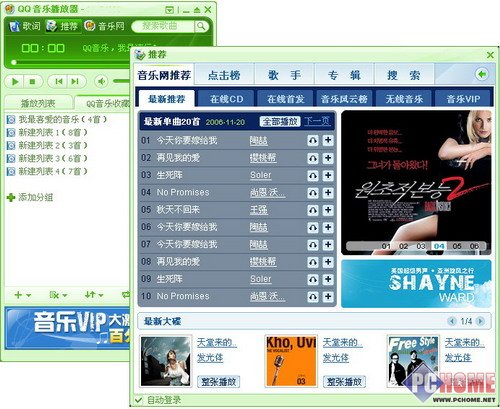Add song 09 with plus icon
The width and height of the screenshot is (500, 409).
coord(328,279)
